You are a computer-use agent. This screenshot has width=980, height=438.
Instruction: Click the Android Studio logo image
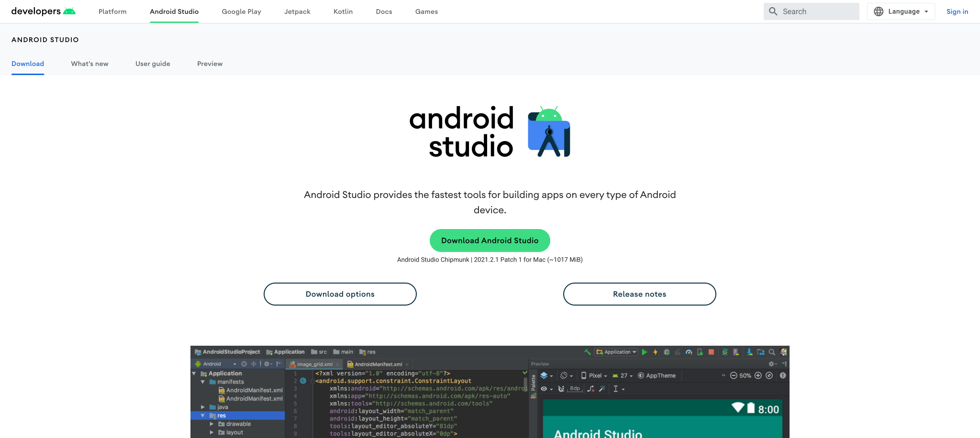click(490, 131)
